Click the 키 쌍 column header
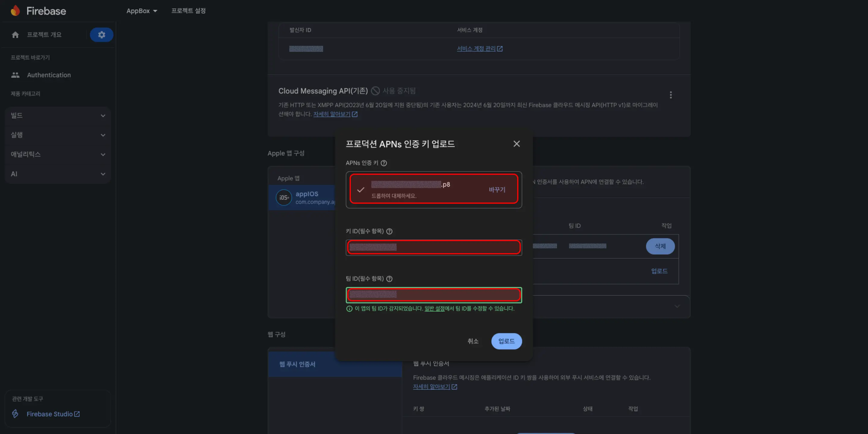Screen dimensions: 868x434 pyautogui.click(x=419, y=409)
